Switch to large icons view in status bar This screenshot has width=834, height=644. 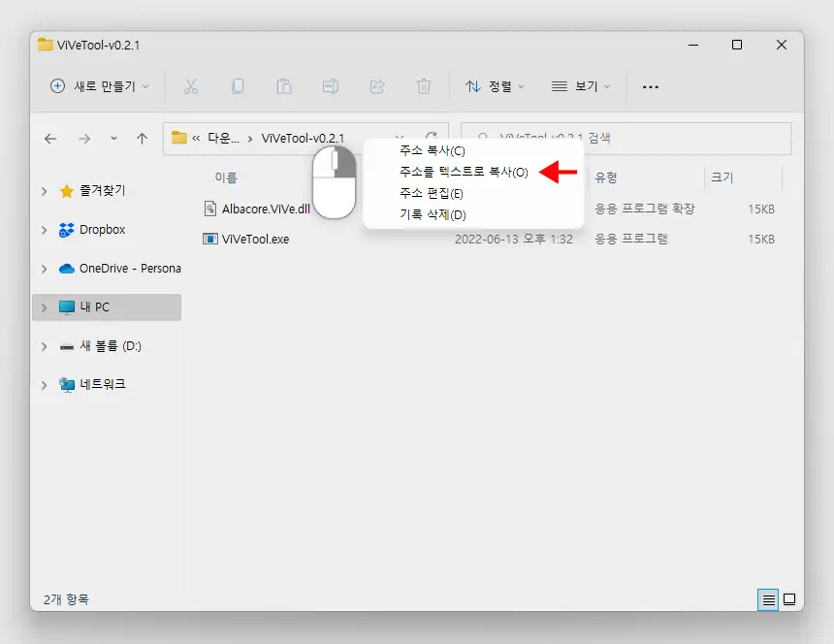coord(789,599)
